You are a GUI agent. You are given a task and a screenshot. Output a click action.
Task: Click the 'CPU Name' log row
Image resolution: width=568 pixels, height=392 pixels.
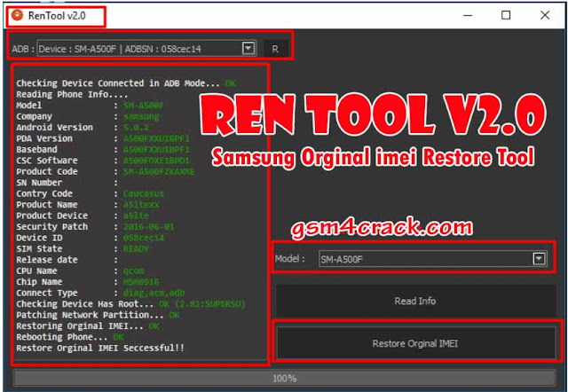tap(80, 270)
